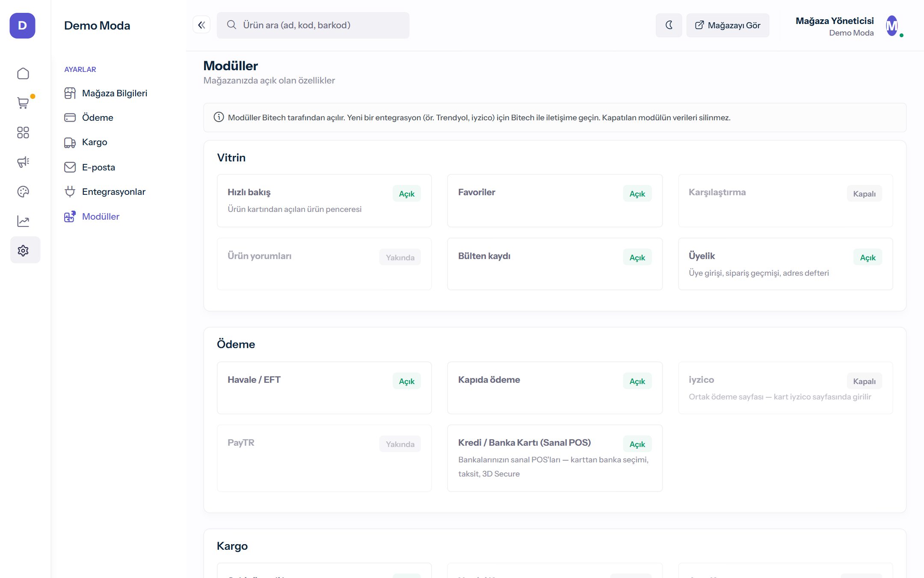
Task: Click the Kargo section heading in the modules list
Action: coord(232,546)
